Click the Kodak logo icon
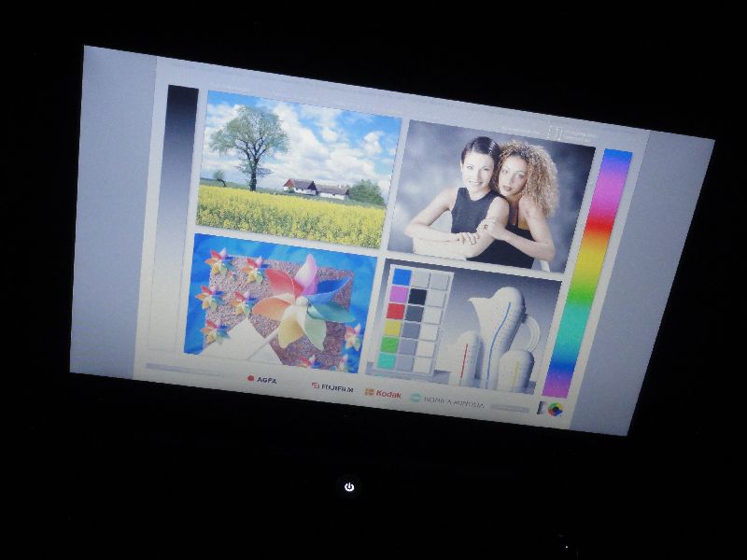 (x=369, y=392)
